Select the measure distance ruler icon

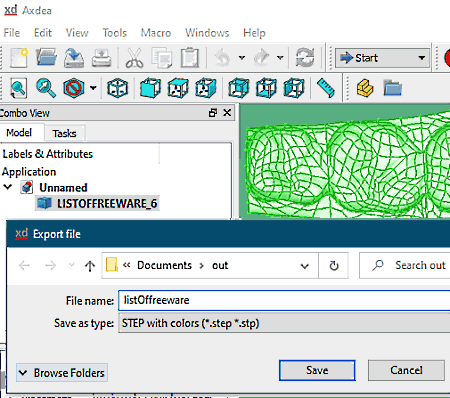(326, 88)
